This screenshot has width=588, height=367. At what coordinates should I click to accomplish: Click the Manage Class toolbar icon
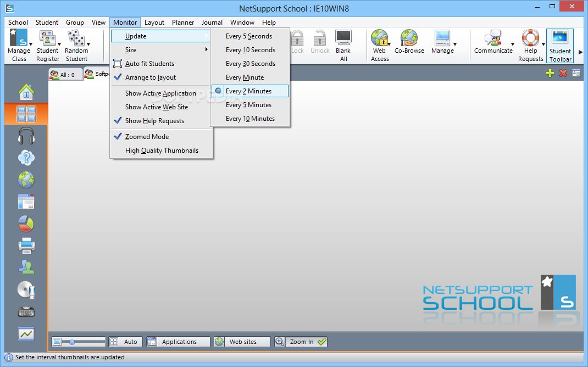pos(18,37)
